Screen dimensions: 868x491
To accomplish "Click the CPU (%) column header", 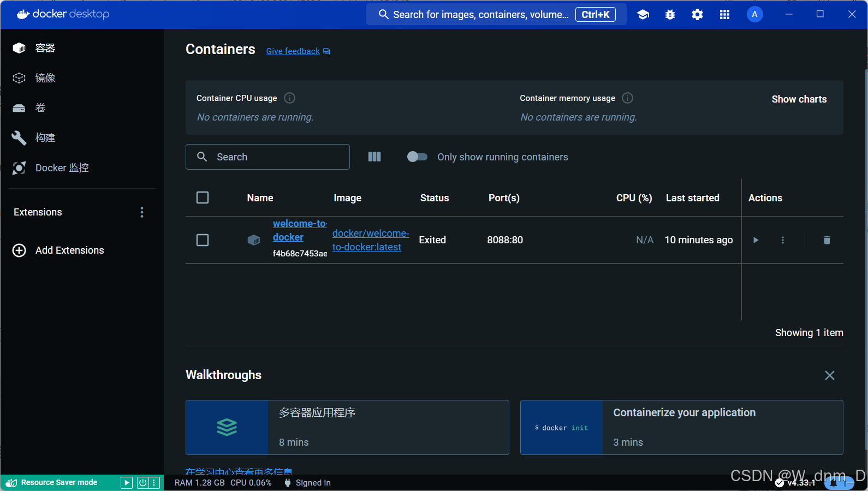I will pos(634,198).
